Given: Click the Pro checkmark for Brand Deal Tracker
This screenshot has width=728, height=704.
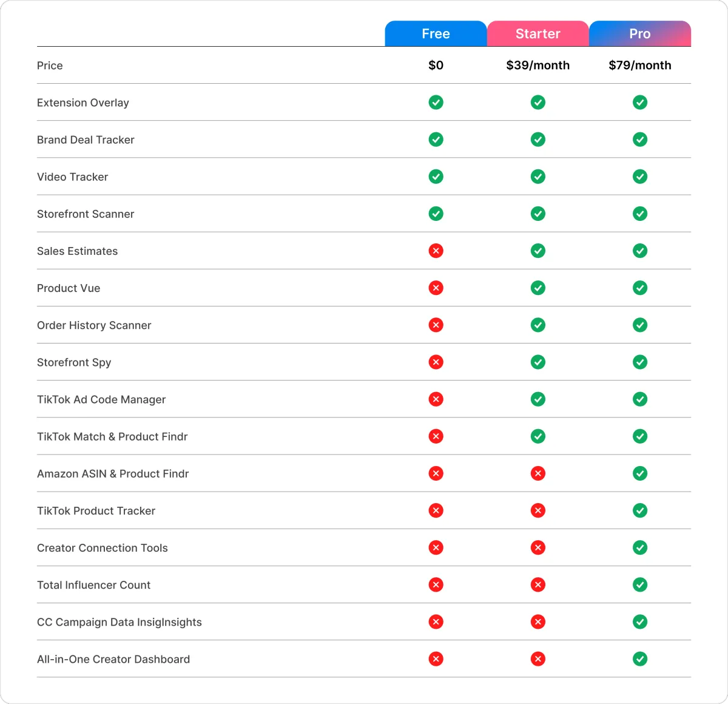Looking at the screenshot, I should (x=640, y=140).
